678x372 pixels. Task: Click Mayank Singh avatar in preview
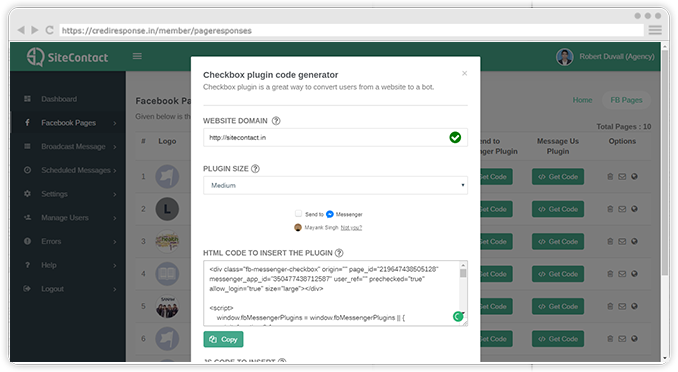pos(297,228)
